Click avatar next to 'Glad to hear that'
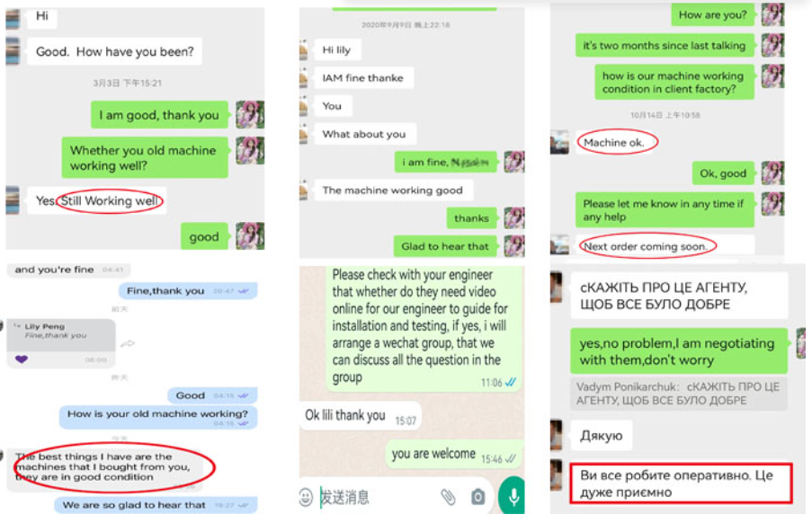Viewport: 812px width, 532px height. pyautogui.click(x=514, y=246)
